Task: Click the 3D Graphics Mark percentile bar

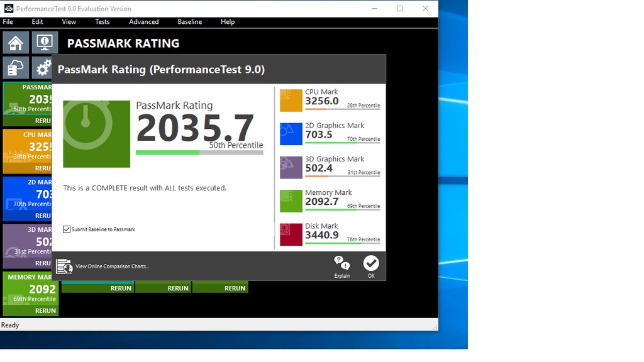Action: click(x=343, y=177)
